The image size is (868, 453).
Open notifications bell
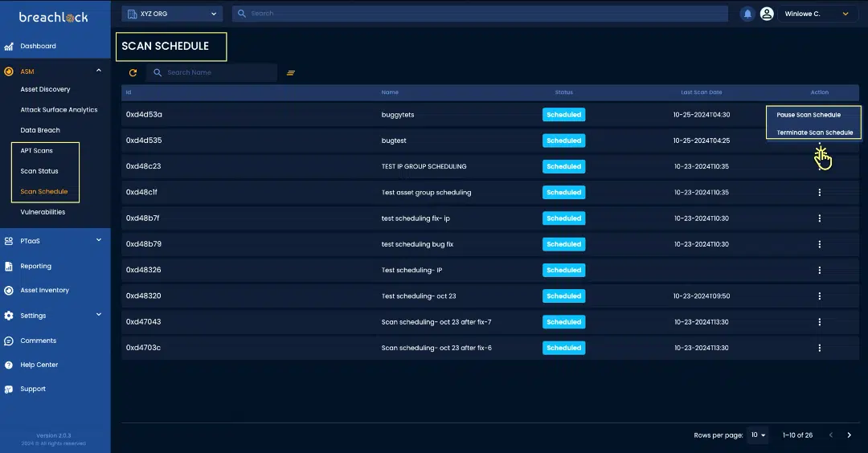pyautogui.click(x=747, y=14)
